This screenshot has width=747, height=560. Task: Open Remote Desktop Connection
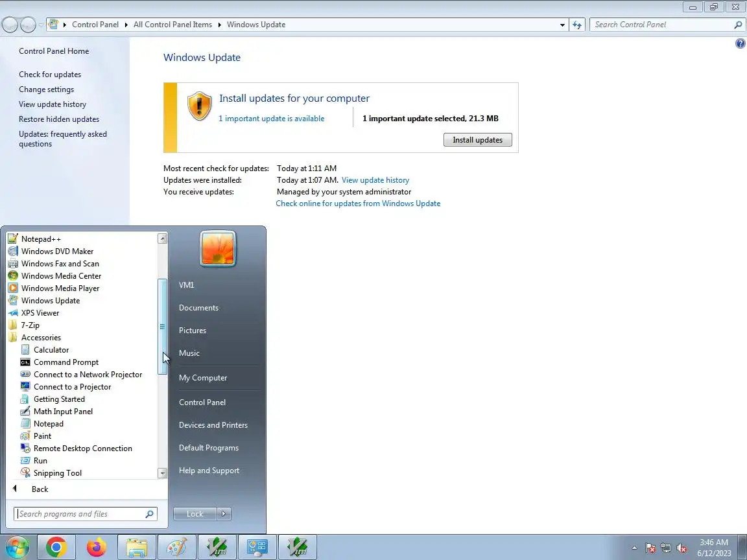point(82,449)
